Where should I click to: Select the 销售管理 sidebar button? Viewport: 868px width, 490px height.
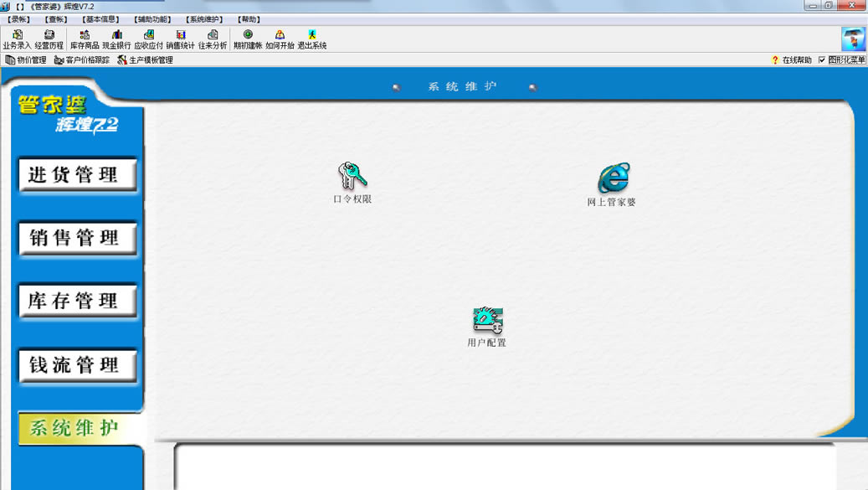(77, 238)
